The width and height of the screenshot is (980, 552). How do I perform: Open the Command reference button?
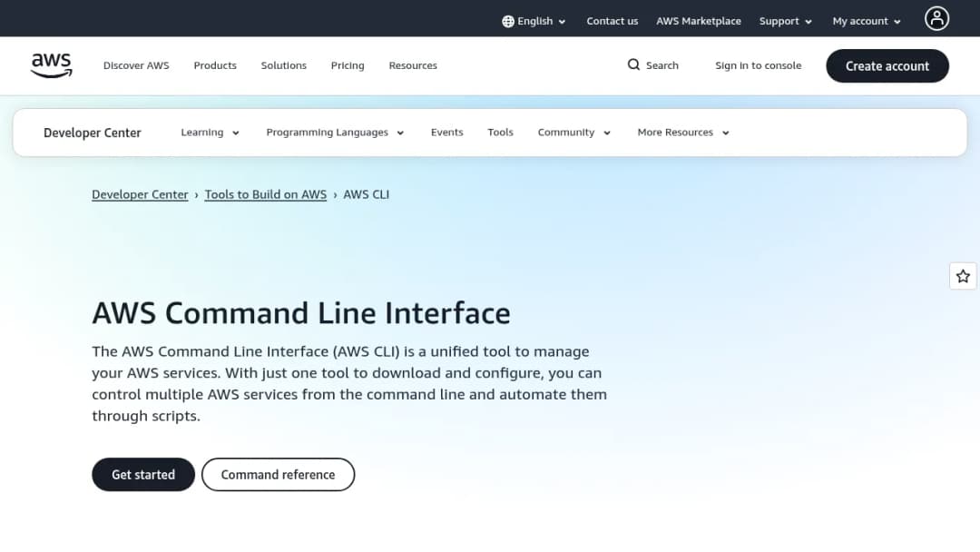coord(279,475)
